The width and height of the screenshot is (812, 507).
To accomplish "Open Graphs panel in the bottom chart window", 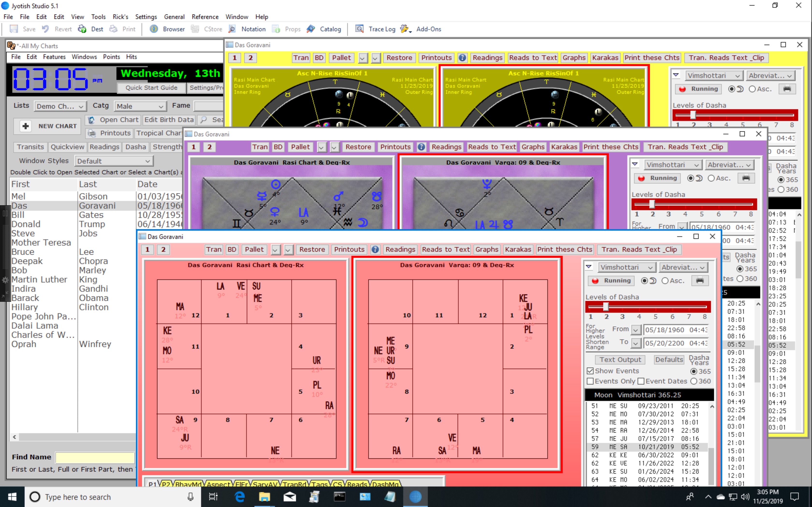I will 486,249.
